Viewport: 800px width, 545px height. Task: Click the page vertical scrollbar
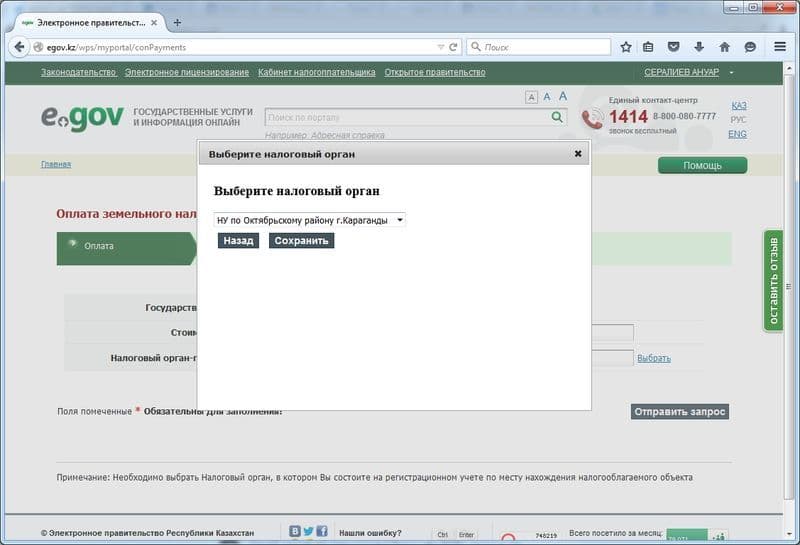pyautogui.click(x=789, y=286)
